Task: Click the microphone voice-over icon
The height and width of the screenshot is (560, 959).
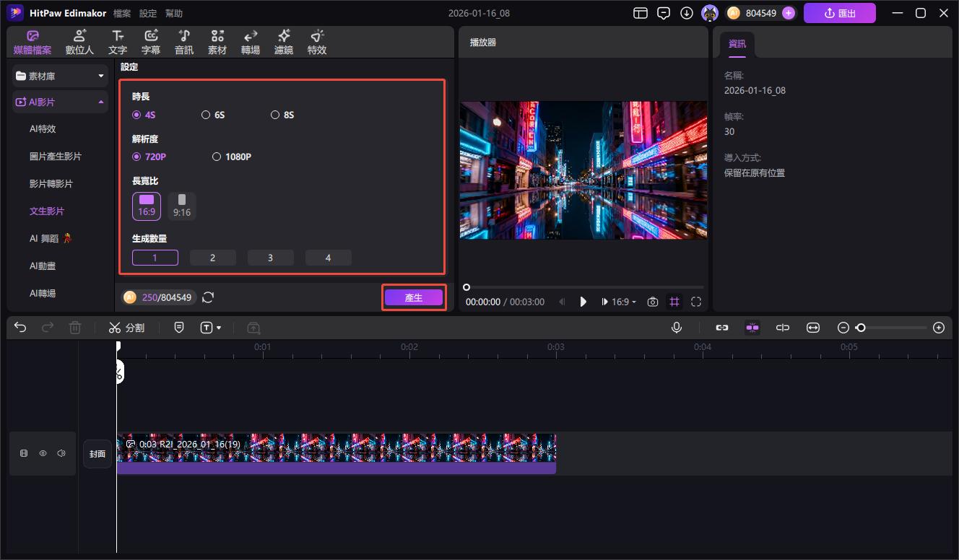Action: click(677, 328)
